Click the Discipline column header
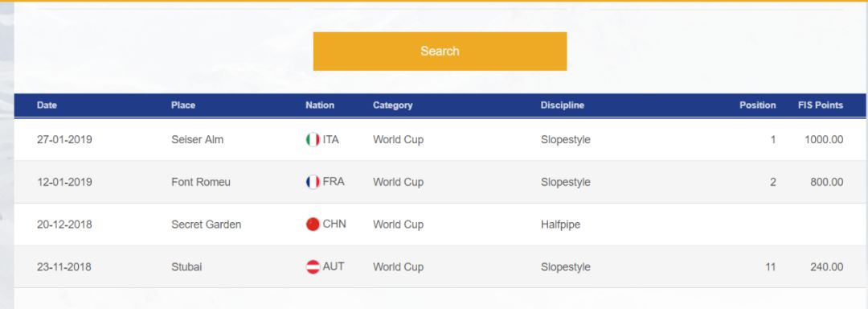Viewport: 868px width, 309px height. pos(563,105)
